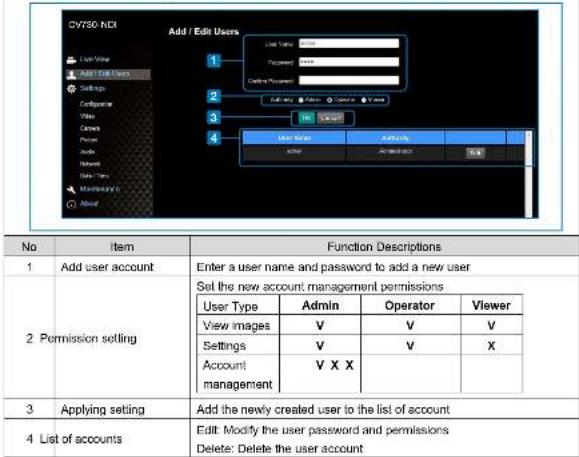Click the 'Account management' row label
579x457 pixels.
point(237,375)
